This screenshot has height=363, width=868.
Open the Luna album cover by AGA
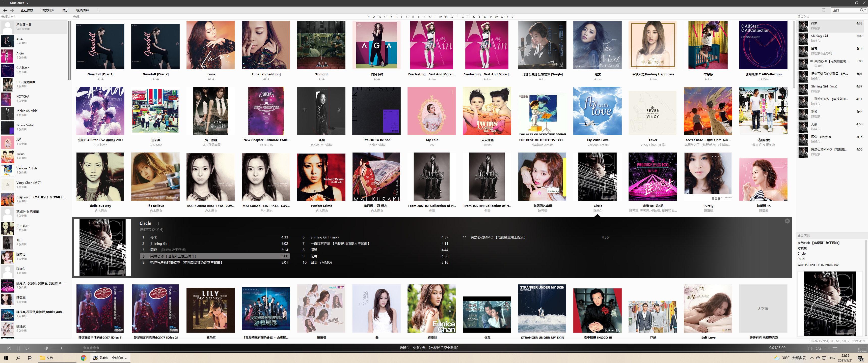(x=211, y=45)
